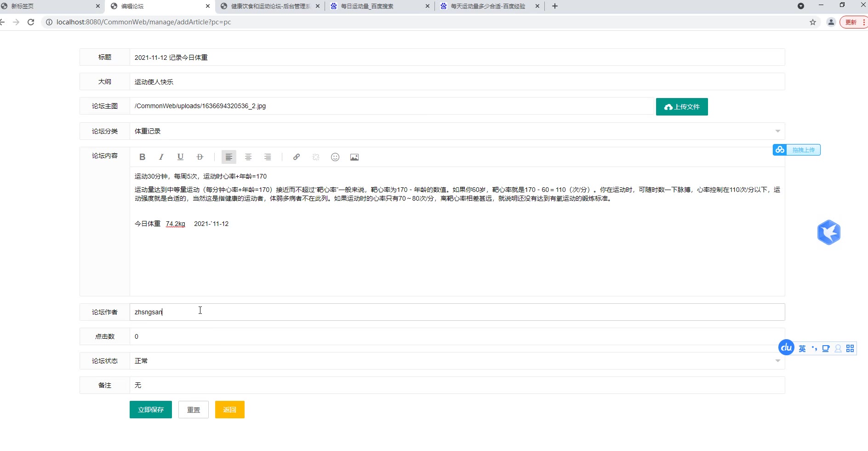Click input method skin shirt icon
Image resolution: width=868 pixels, height=451 pixels.
coord(826,349)
